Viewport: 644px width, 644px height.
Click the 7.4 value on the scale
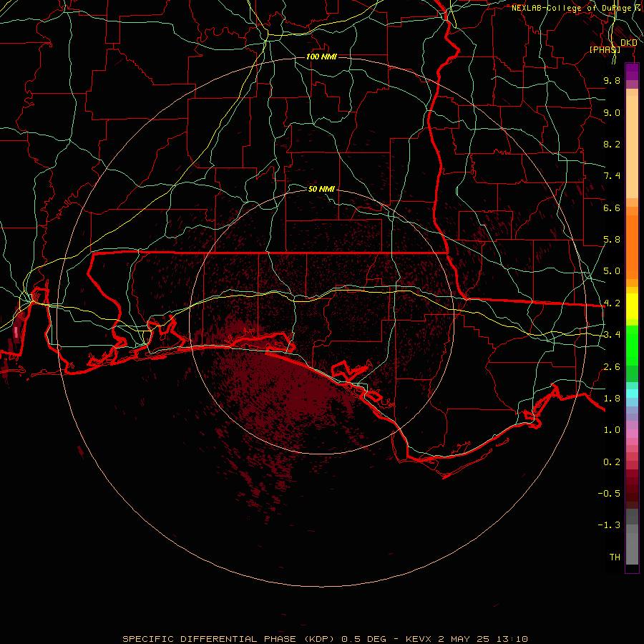click(612, 176)
